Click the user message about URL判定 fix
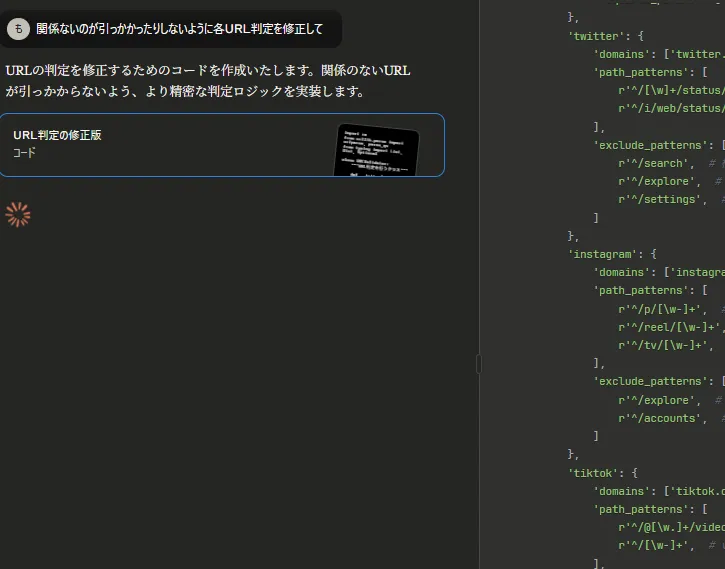This screenshot has height=569, width=725. [180, 29]
